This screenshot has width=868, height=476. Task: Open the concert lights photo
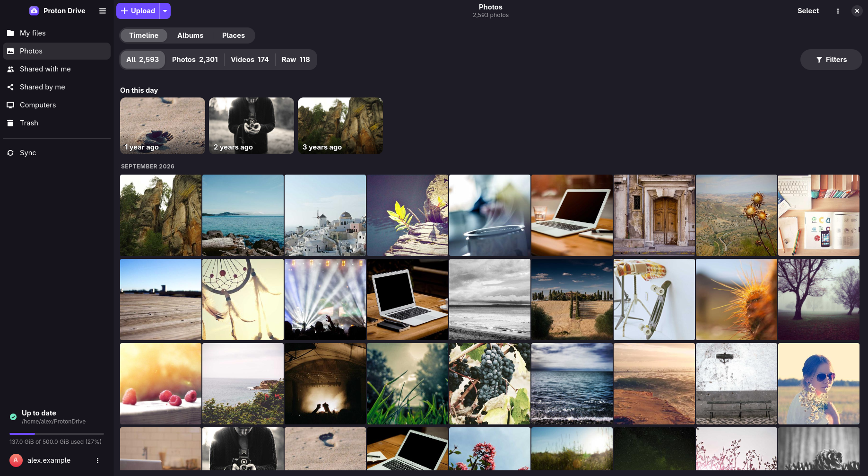325,300
